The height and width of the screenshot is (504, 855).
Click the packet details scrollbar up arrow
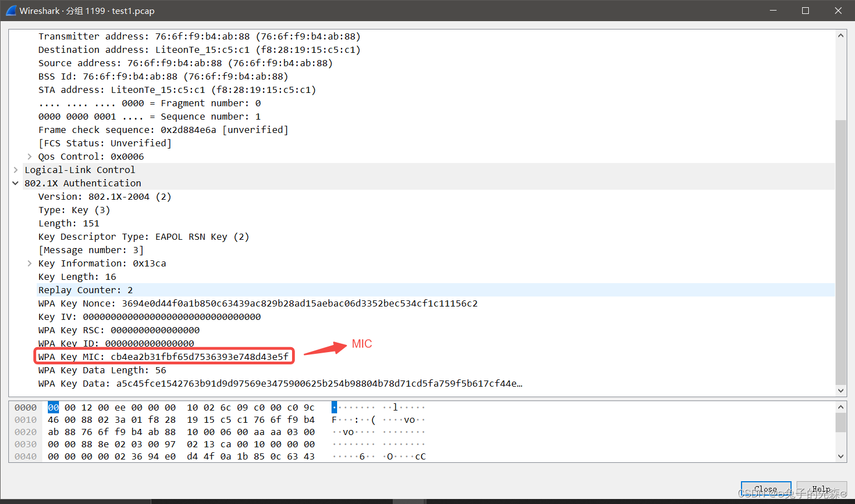pos(841,36)
